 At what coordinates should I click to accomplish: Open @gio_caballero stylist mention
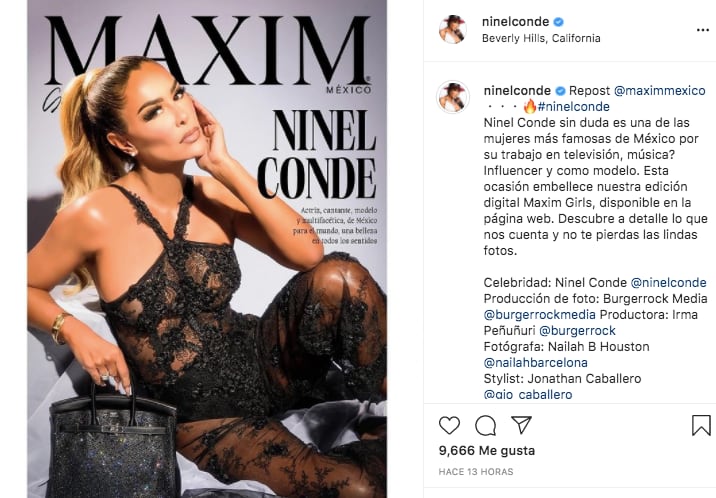pos(528,394)
